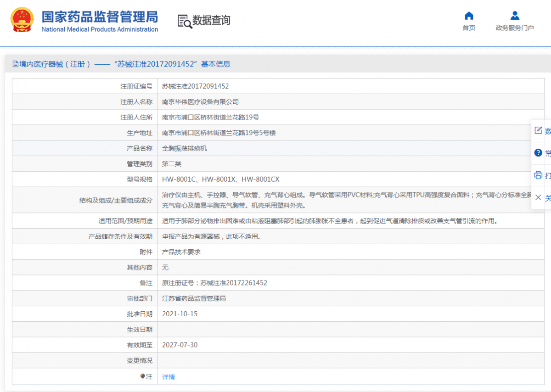This screenshot has height=392, width=551.
Task: Go to 首页 home icon
Action: pyautogui.click(x=469, y=16)
